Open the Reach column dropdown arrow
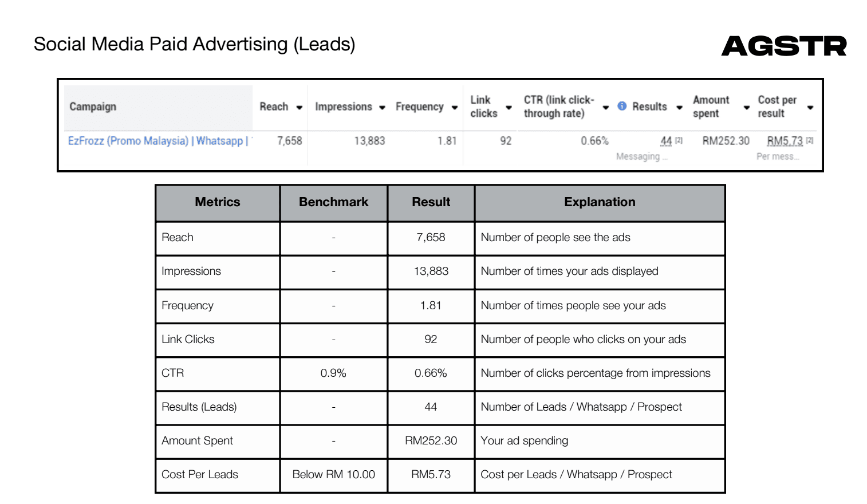 pos(299,107)
